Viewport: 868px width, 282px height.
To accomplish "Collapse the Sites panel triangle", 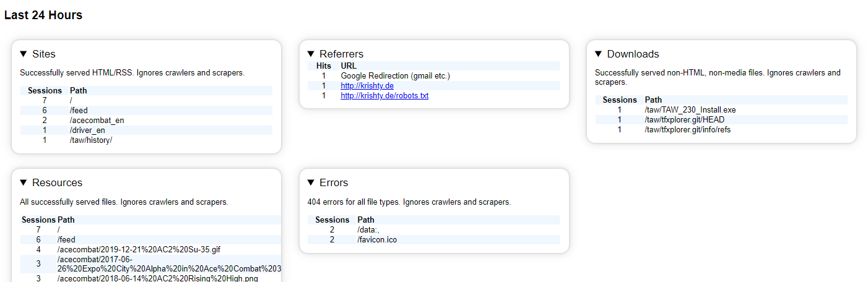I will pos(24,54).
